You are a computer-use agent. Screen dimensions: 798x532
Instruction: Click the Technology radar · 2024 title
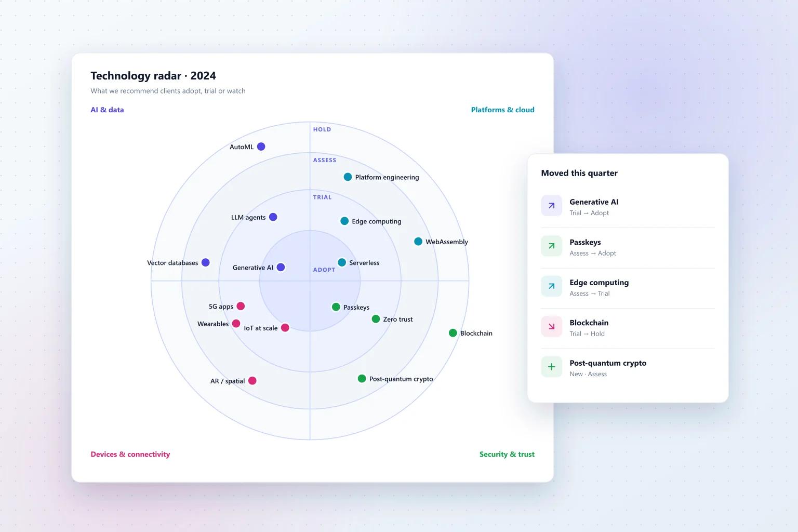click(153, 76)
